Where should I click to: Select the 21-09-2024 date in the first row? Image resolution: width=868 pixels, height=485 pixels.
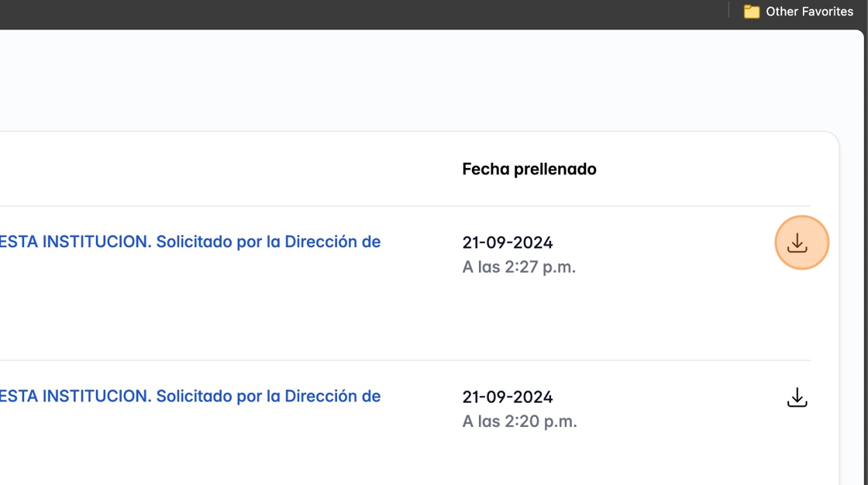(508, 242)
